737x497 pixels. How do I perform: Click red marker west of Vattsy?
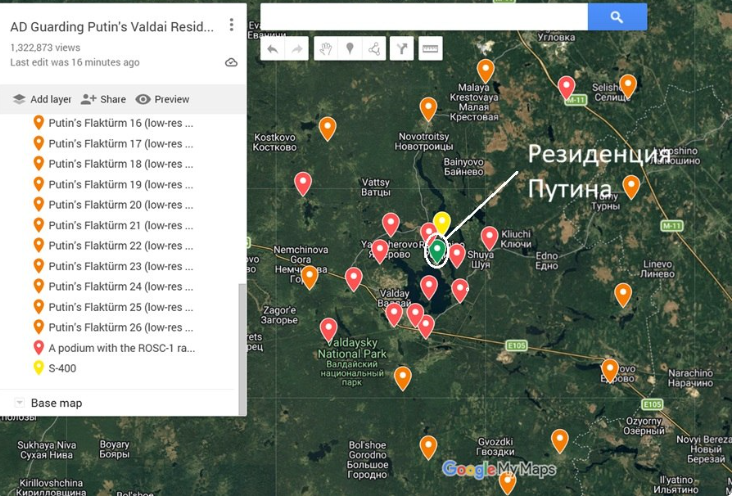tap(303, 183)
